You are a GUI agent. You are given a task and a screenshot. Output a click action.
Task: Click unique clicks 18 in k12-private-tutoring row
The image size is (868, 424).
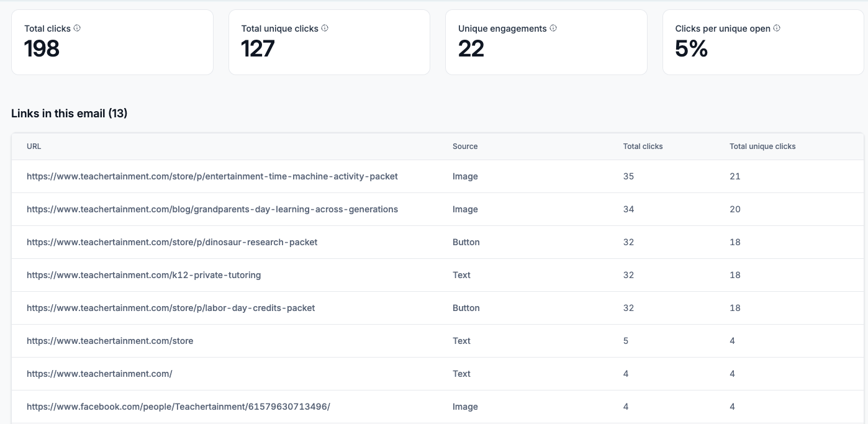(735, 275)
